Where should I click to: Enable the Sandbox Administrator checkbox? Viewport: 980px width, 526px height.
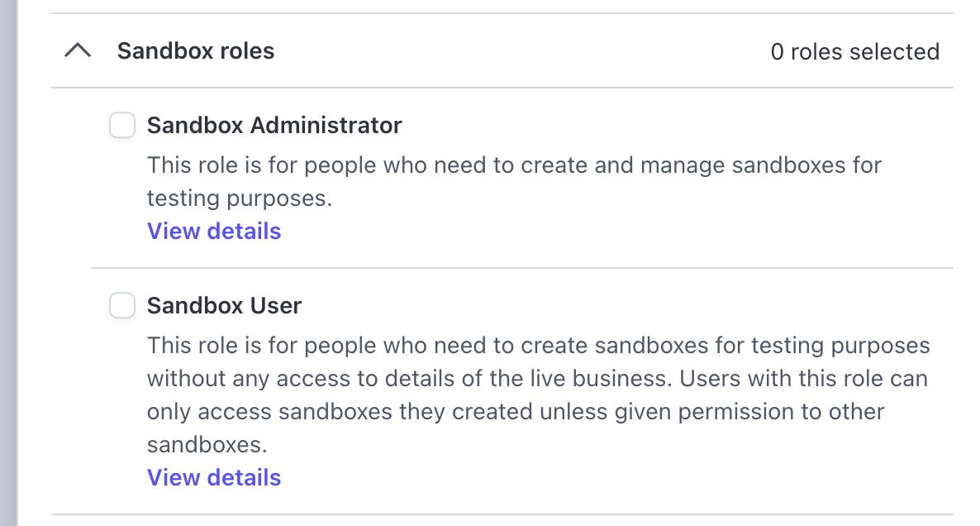pos(122,126)
